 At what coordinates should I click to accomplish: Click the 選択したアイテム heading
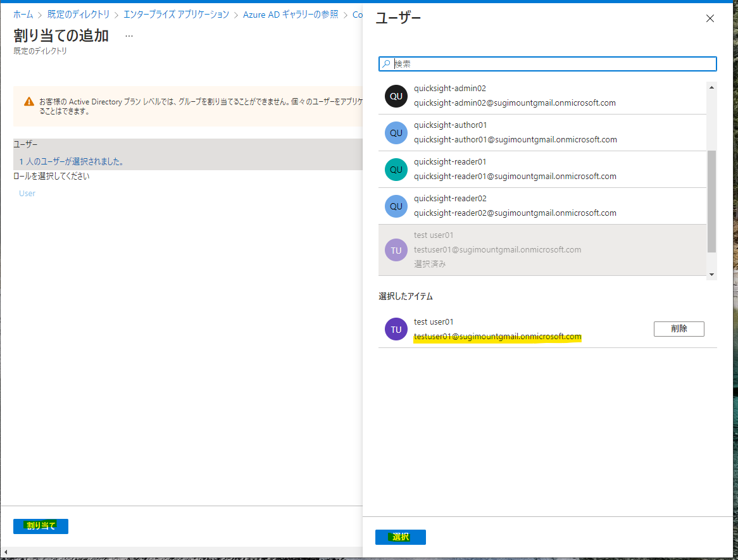click(x=406, y=297)
